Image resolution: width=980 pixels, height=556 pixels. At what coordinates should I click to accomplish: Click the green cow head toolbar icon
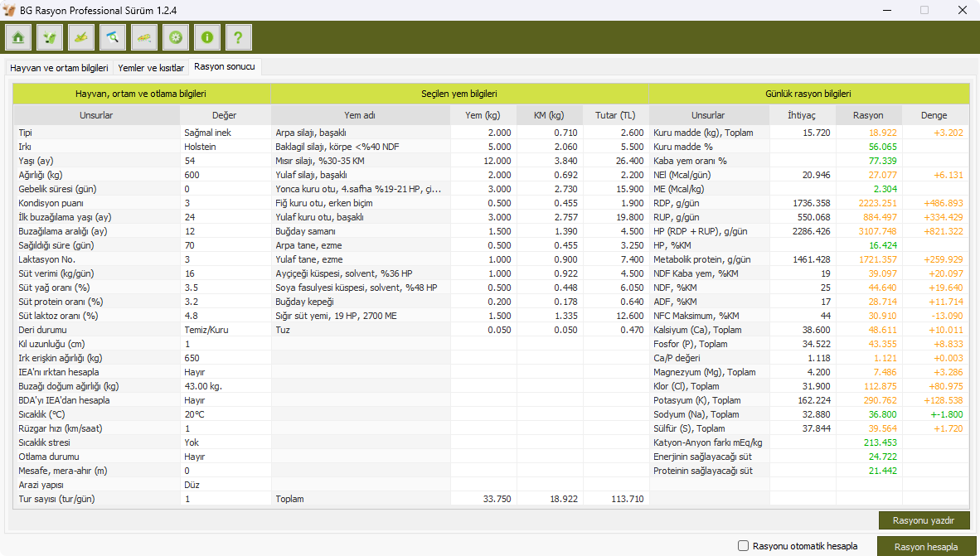point(50,37)
